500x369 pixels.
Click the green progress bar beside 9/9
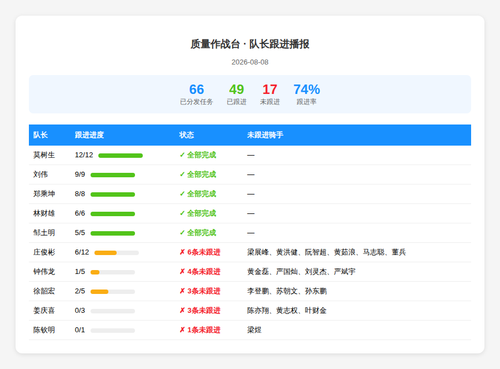113,175
